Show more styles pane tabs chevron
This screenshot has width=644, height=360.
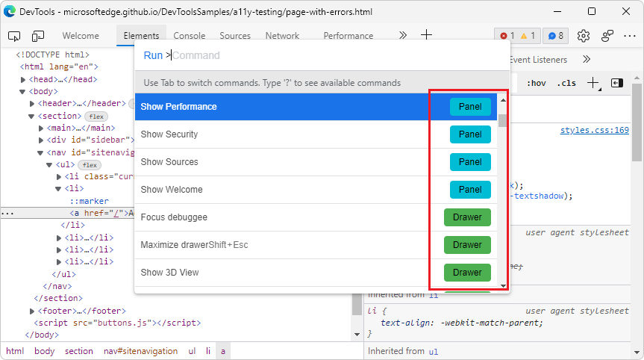point(587,60)
